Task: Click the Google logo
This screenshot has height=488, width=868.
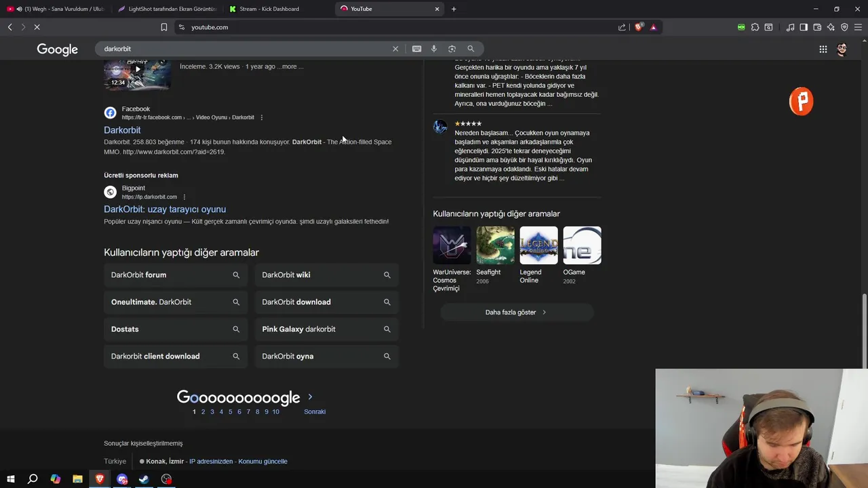Action: tap(58, 49)
